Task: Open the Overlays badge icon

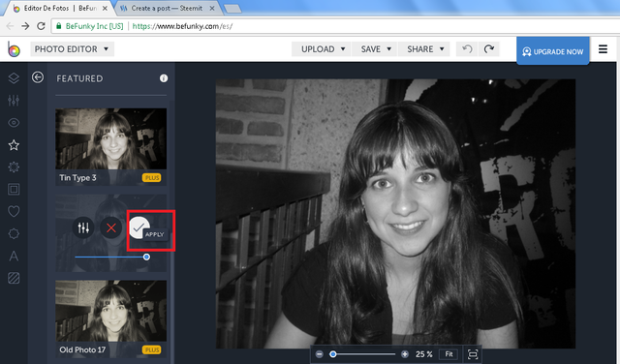Action: coord(14,233)
